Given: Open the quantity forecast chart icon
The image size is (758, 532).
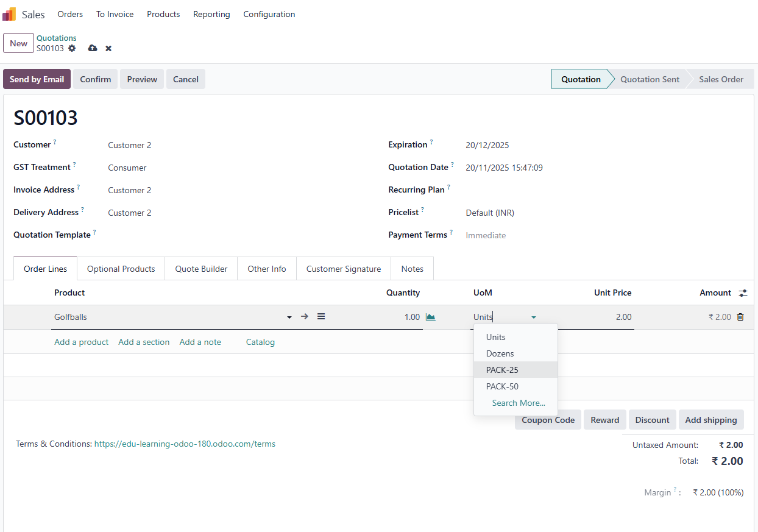Looking at the screenshot, I should tap(431, 317).
